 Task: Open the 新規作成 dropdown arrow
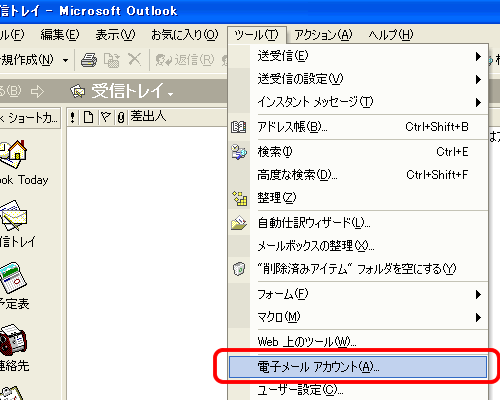65,61
